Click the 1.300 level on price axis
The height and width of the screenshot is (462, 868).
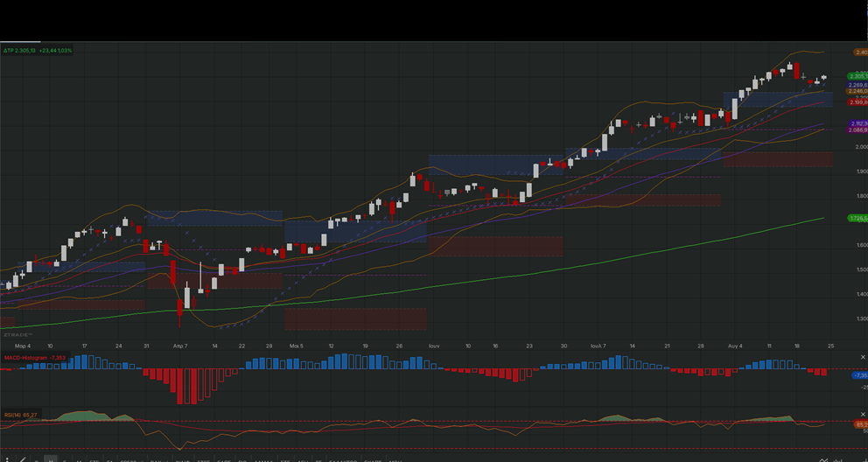(861, 318)
